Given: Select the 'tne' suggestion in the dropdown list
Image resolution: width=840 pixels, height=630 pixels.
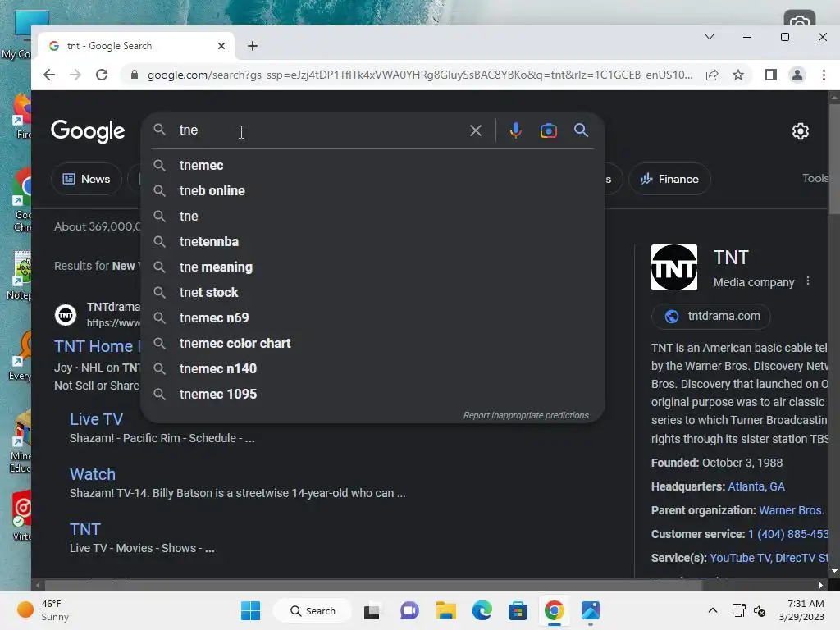Looking at the screenshot, I should (x=373, y=216).
